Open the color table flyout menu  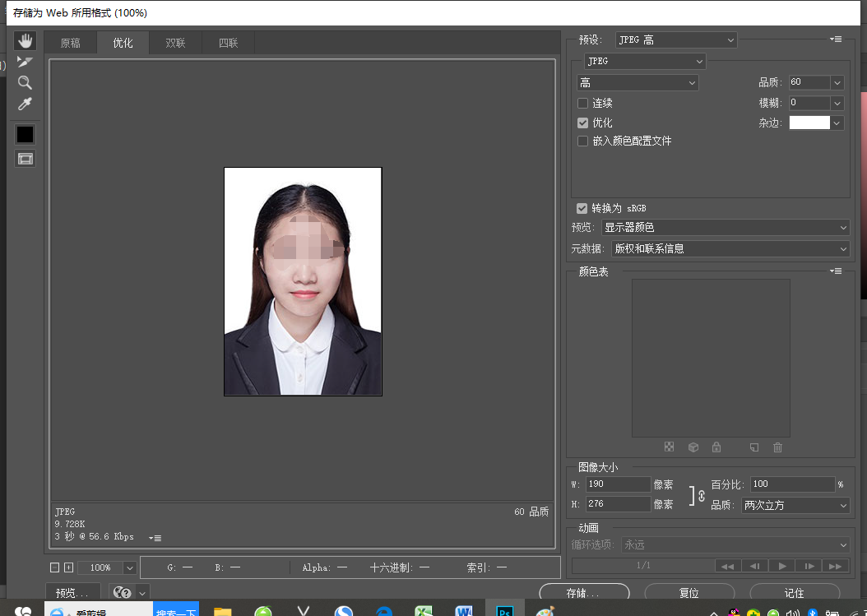point(836,271)
